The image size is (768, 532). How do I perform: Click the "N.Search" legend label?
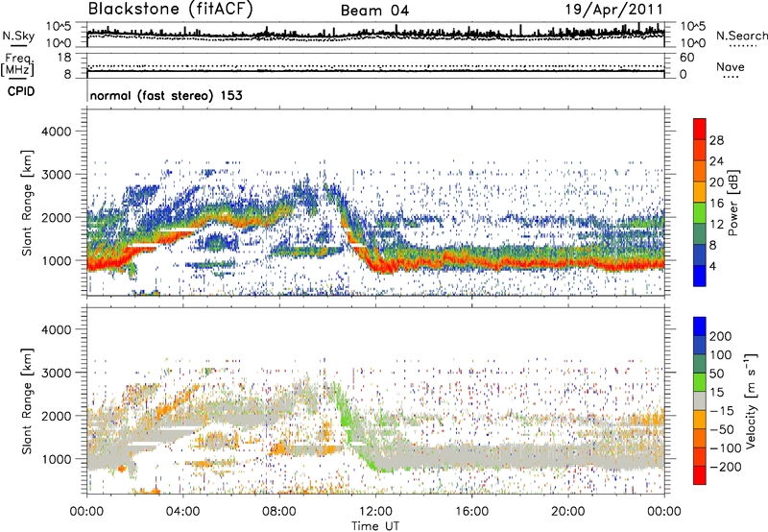741,36
